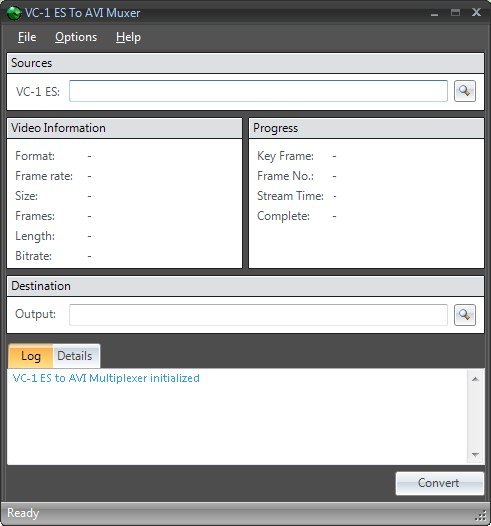Click the browse icon beside Output field
The image size is (491, 526).
click(x=465, y=315)
